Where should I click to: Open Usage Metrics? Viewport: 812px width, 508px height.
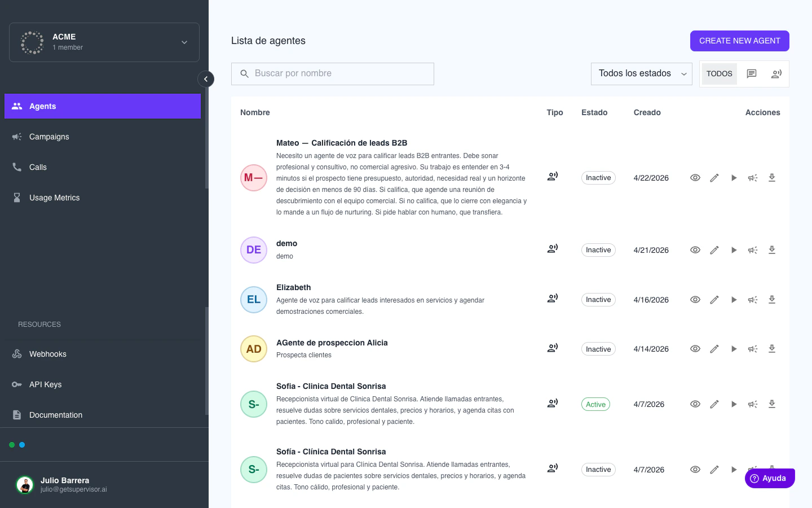pyautogui.click(x=103, y=198)
